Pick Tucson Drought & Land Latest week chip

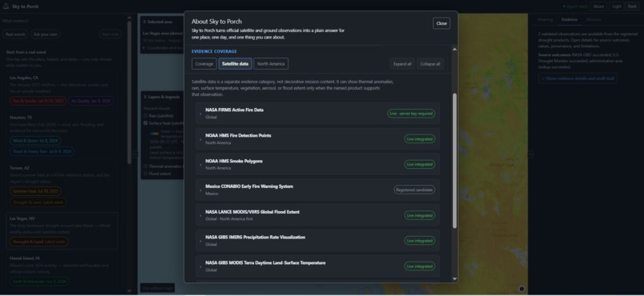tap(38, 202)
